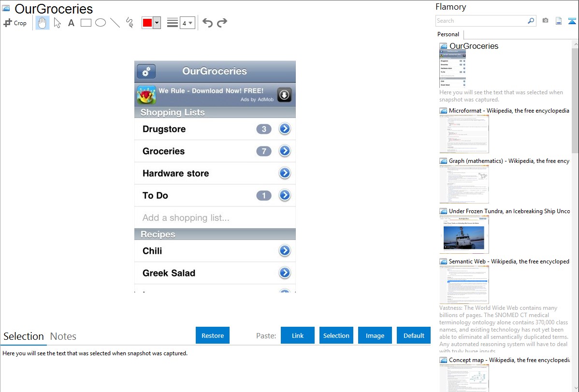
Task: Click the sidebar vertical scrollbar thumb
Action: click(575, 100)
